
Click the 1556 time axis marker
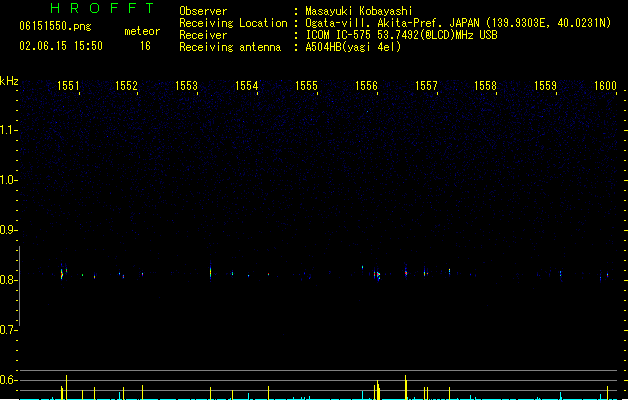tap(366, 86)
